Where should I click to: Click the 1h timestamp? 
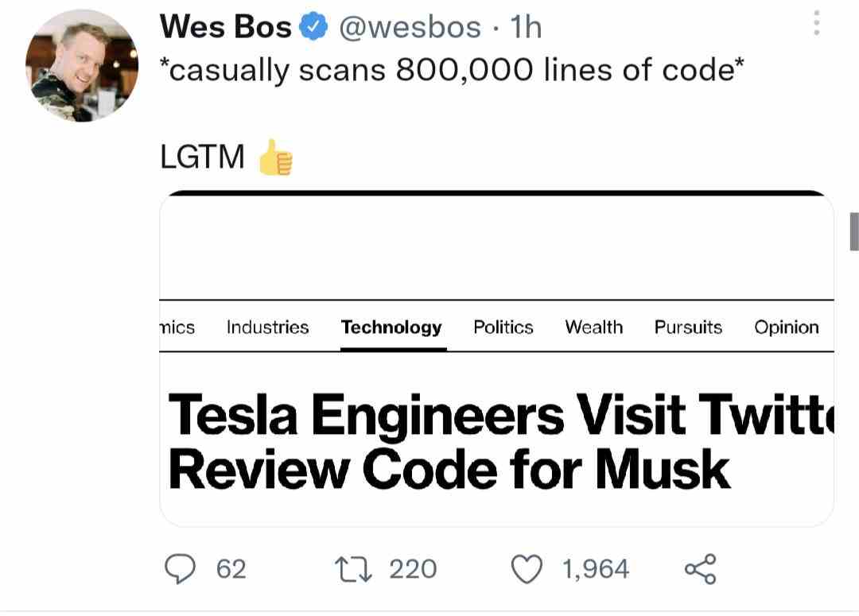(x=526, y=28)
